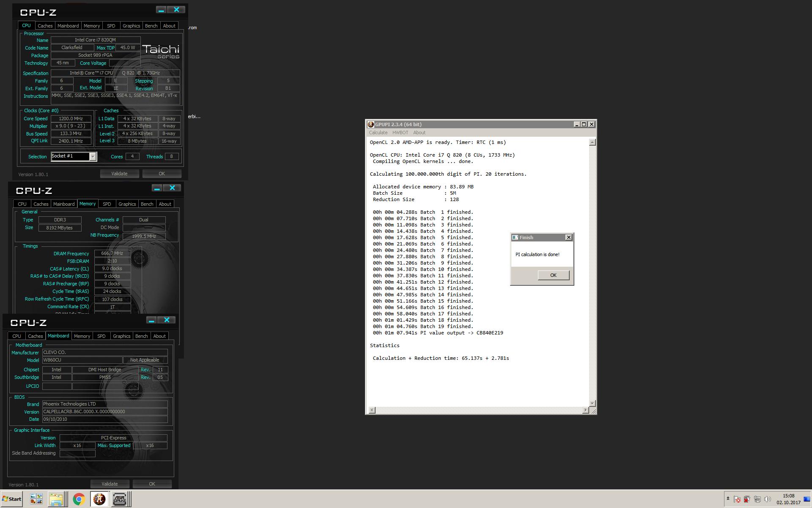Open Graphics tab in top CPU-Z window

[x=131, y=26]
